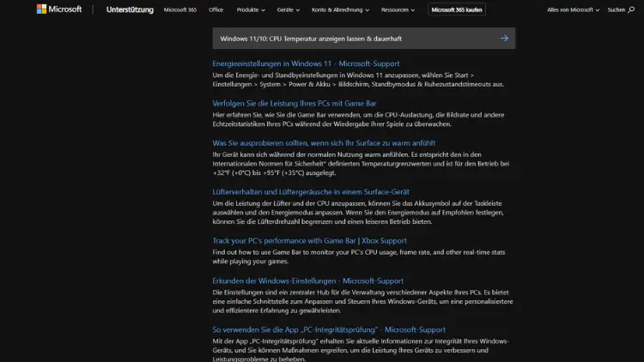
Task: Open the Microsoft 365 menu item
Action: [180, 9]
